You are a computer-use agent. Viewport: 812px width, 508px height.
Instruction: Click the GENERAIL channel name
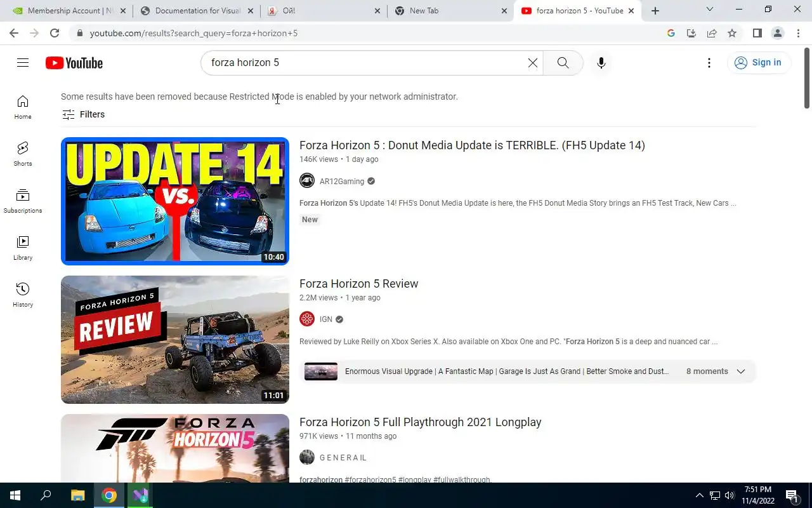click(343, 458)
